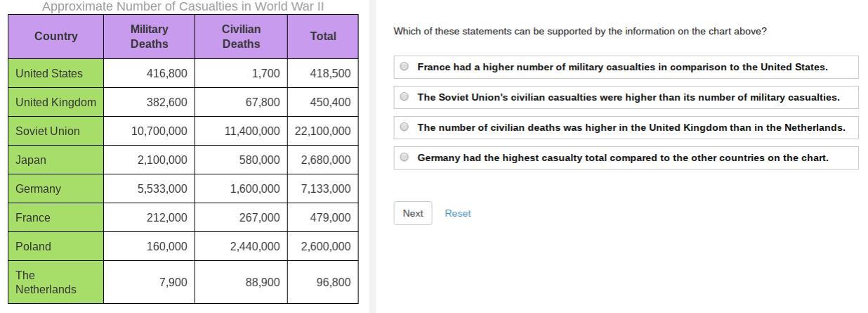The height and width of the screenshot is (313, 868).
Task: Click the United States row label
Action: [x=49, y=73]
